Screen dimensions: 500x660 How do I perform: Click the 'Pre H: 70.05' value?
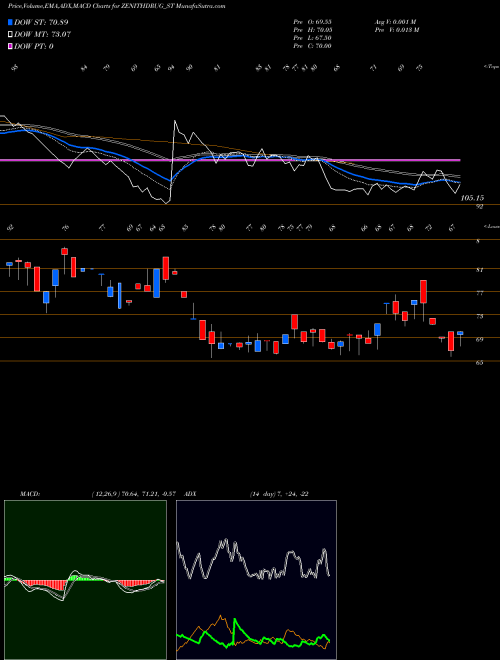[312, 30]
